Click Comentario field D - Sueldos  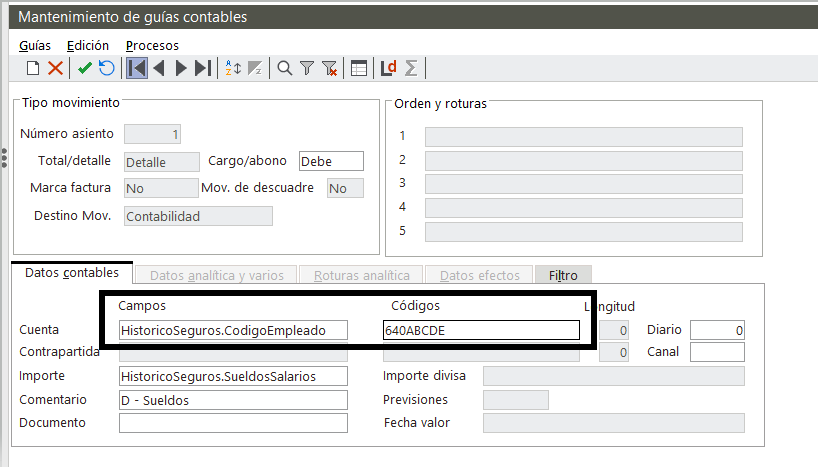(233, 400)
